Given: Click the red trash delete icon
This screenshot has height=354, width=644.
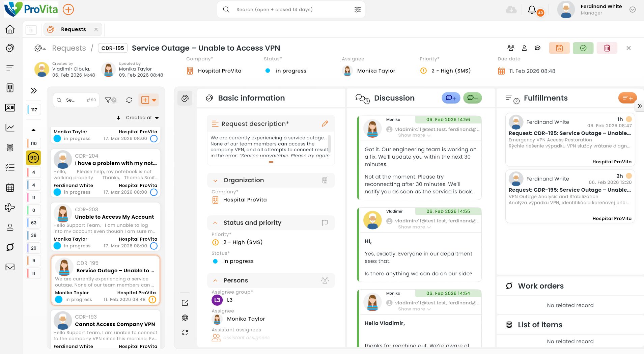Looking at the screenshot, I should pyautogui.click(x=607, y=48).
